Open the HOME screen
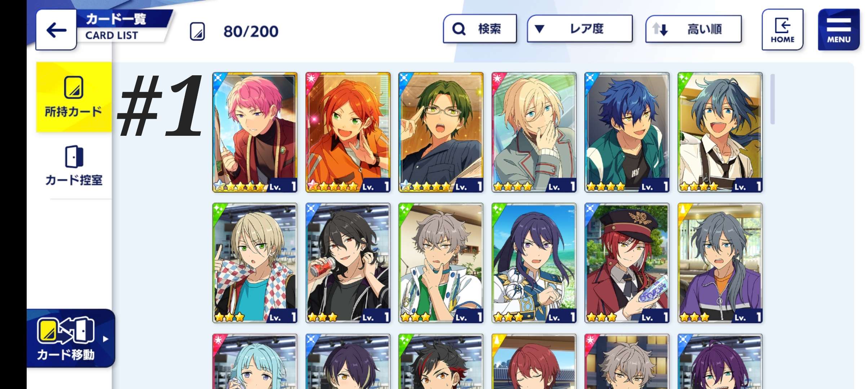868x389 pixels. tap(783, 30)
